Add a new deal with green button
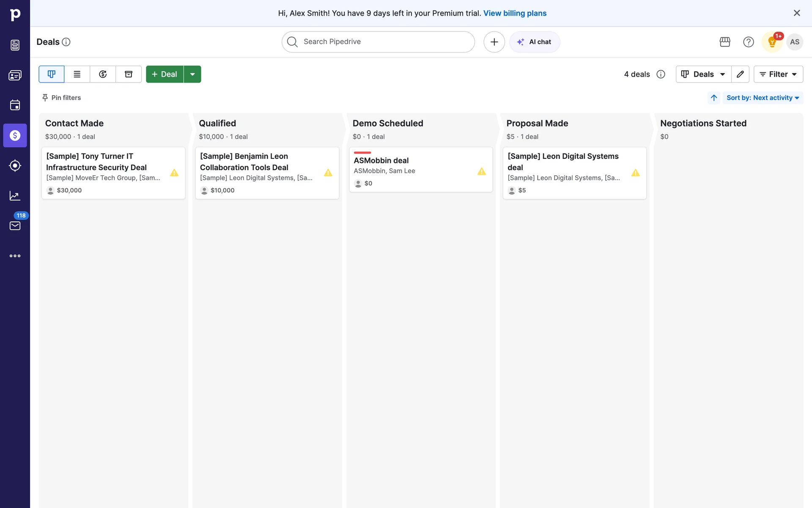The height and width of the screenshot is (508, 812). point(165,75)
